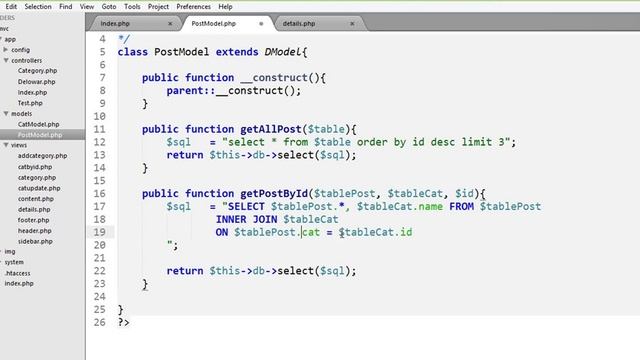Click line number 26 in gutter
Screen dimensions: 640x360
100,322
